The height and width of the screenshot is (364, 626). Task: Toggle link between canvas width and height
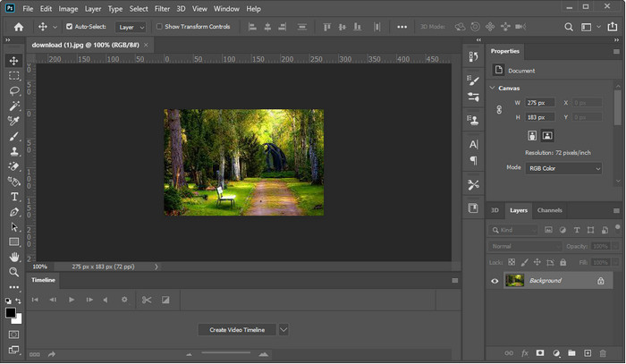499,110
